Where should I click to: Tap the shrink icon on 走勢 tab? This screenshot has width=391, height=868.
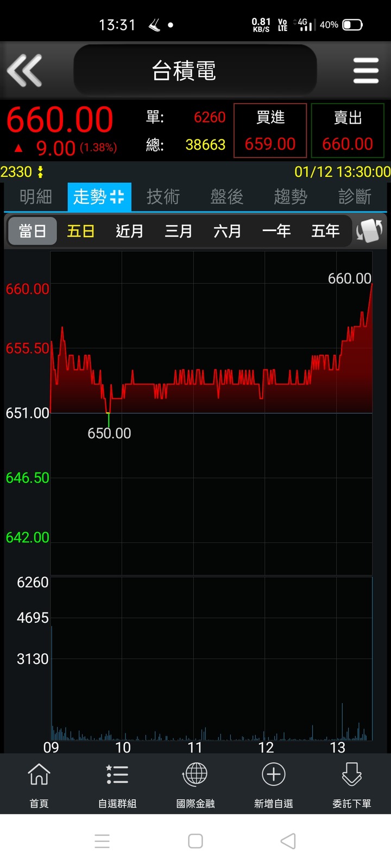[x=117, y=197]
